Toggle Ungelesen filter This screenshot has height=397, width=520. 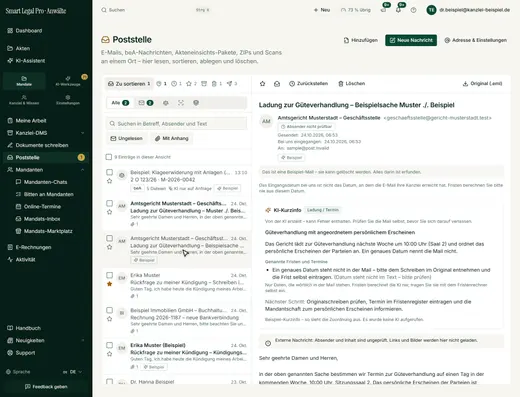126,138
